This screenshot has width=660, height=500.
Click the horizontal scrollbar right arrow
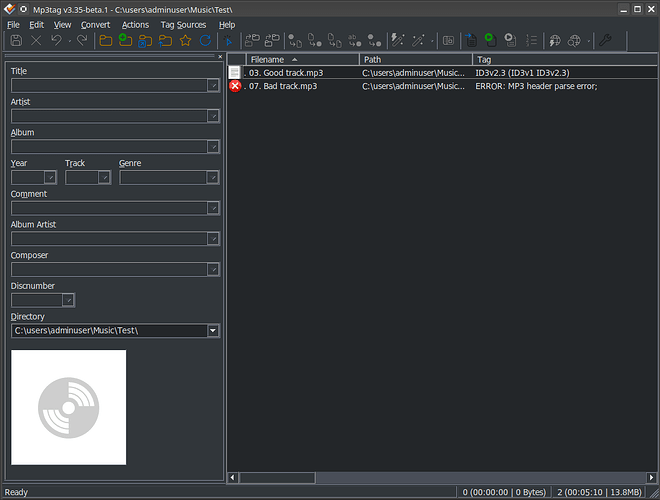[651, 478]
